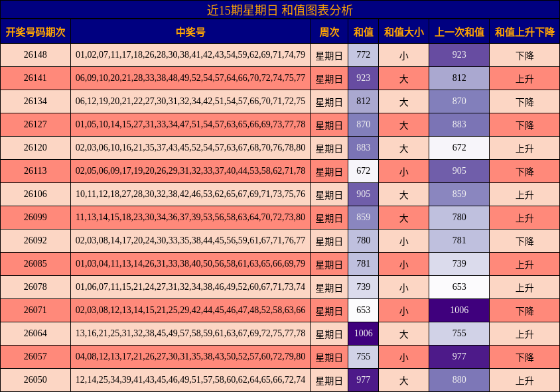The width and height of the screenshot is (560, 392).
Task: Click the sum value 780 in row 26092
Action: (363, 241)
